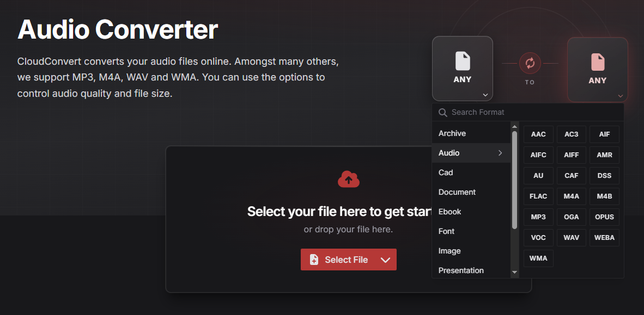The width and height of the screenshot is (644, 315).
Task: Click the 'or drop your file here.' text
Action: (x=348, y=229)
